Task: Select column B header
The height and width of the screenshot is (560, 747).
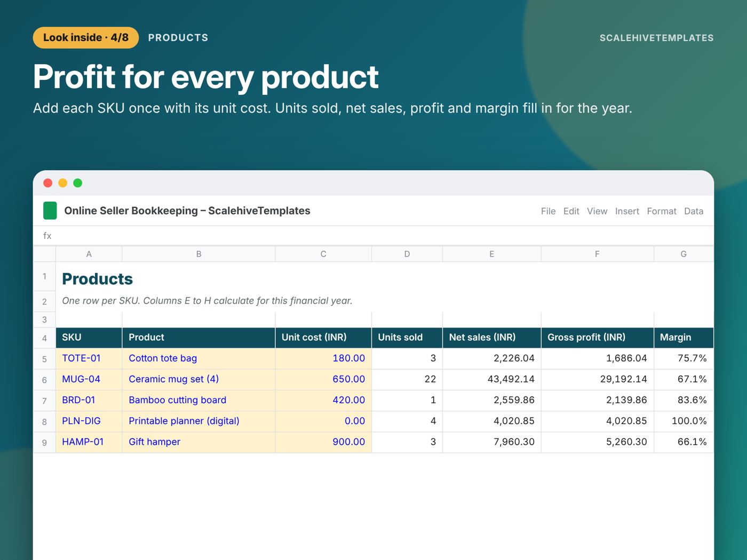Action: [x=199, y=254]
